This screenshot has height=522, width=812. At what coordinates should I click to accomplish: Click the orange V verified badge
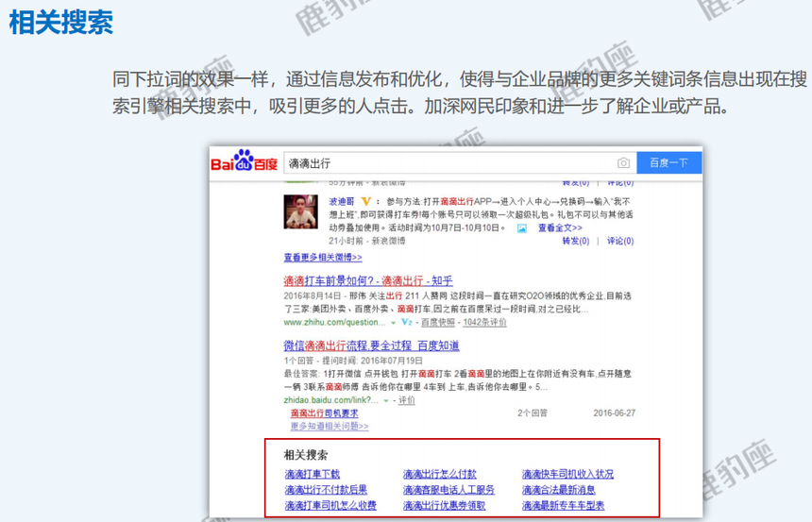366,201
